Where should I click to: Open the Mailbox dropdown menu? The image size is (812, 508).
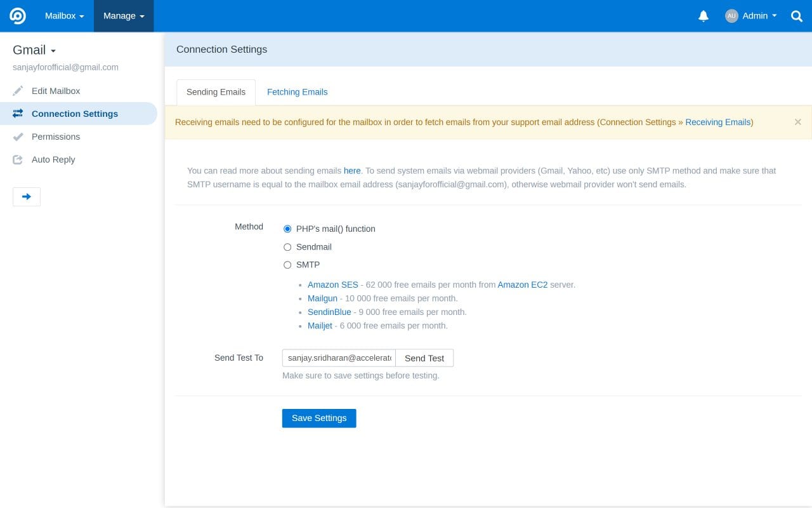(x=63, y=16)
